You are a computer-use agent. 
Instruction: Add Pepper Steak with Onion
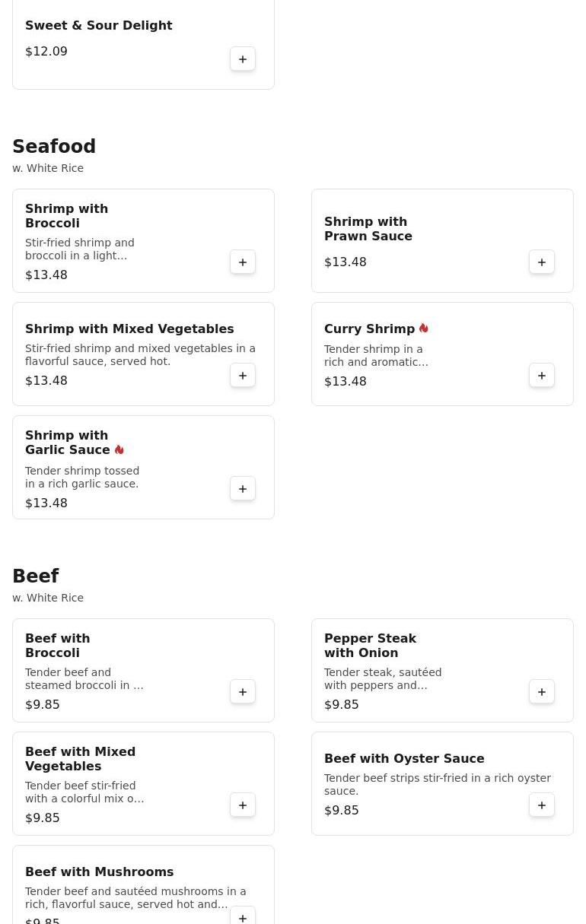(x=542, y=692)
